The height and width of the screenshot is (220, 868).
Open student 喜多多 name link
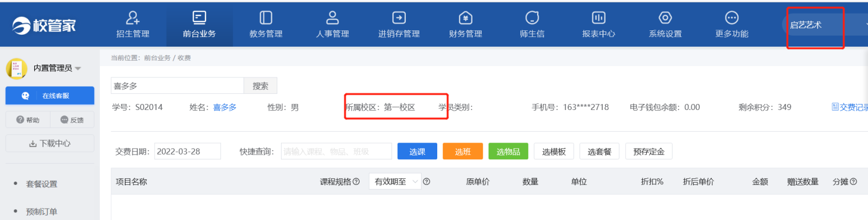coord(225,107)
